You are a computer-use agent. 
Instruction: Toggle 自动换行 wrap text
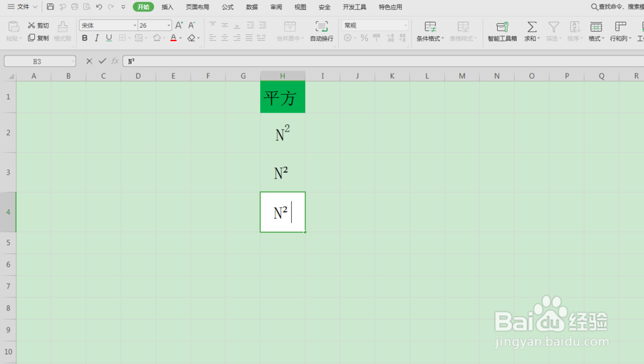[321, 32]
